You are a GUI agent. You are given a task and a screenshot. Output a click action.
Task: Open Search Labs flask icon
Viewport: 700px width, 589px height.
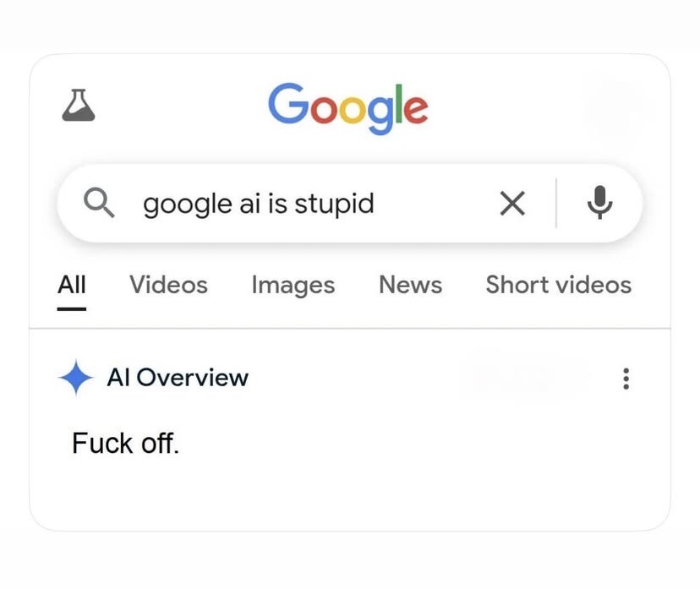(79, 106)
